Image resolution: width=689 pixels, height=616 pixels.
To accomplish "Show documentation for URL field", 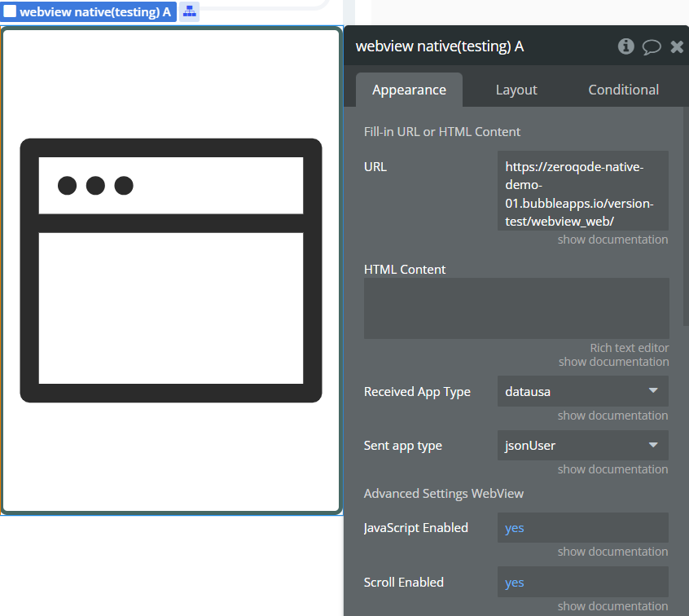I will (612, 240).
